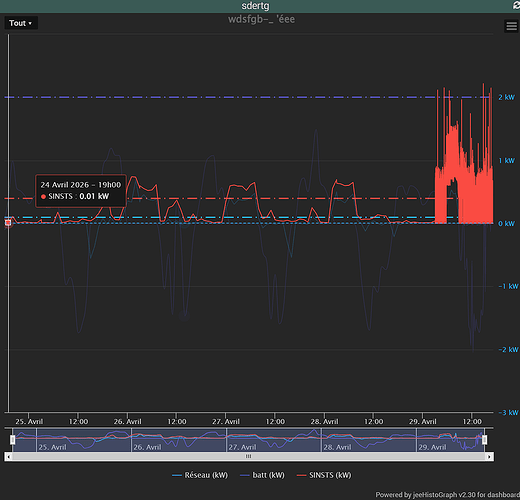Image resolution: width=520 pixels, height=500 pixels.
Task: Open the chart hamburger menu icon
Action: pos(511,26)
